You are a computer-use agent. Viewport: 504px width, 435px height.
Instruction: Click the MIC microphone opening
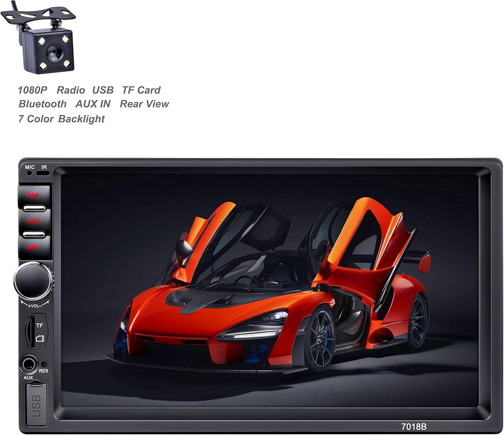(30, 173)
